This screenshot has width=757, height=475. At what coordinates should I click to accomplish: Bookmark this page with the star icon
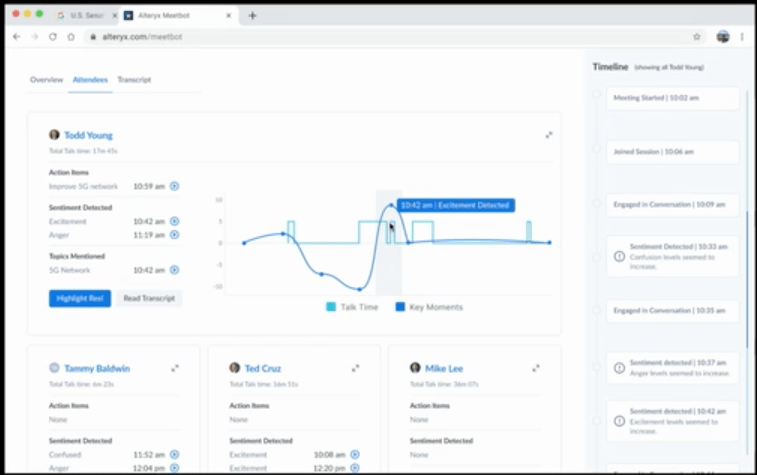pos(696,36)
